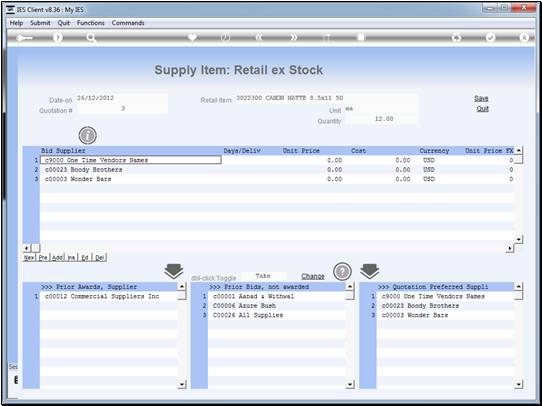Click the Change link
Viewport: 542px width, 406px height.
[x=313, y=276]
